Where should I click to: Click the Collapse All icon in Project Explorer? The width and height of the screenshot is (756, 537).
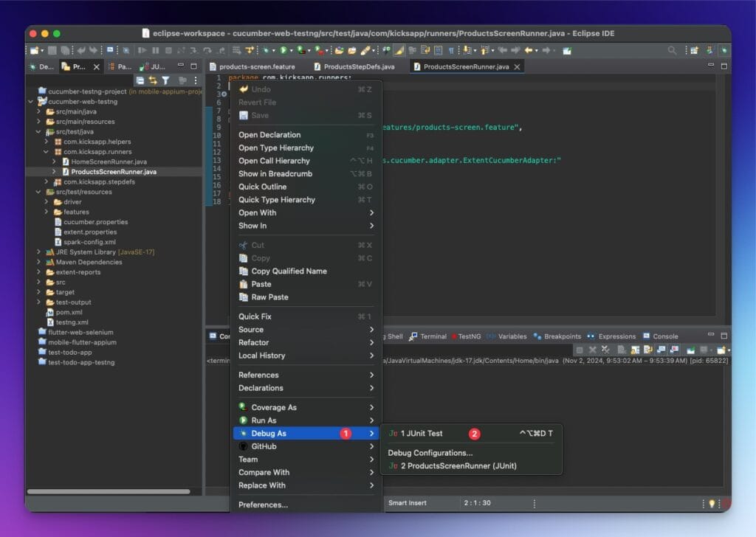[x=140, y=80]
